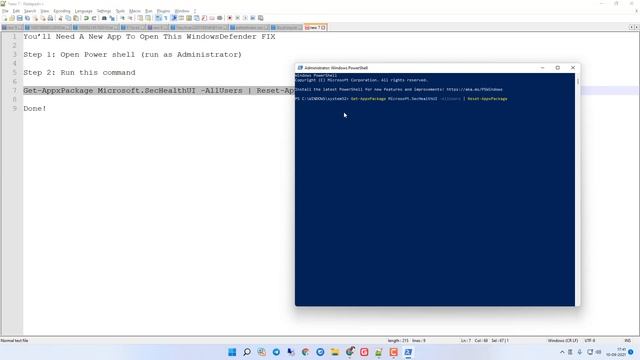Image resolution: width=640 pixels, height=360 pixels.
Task: Open the Language menu
Action: (x=84, y=11)
